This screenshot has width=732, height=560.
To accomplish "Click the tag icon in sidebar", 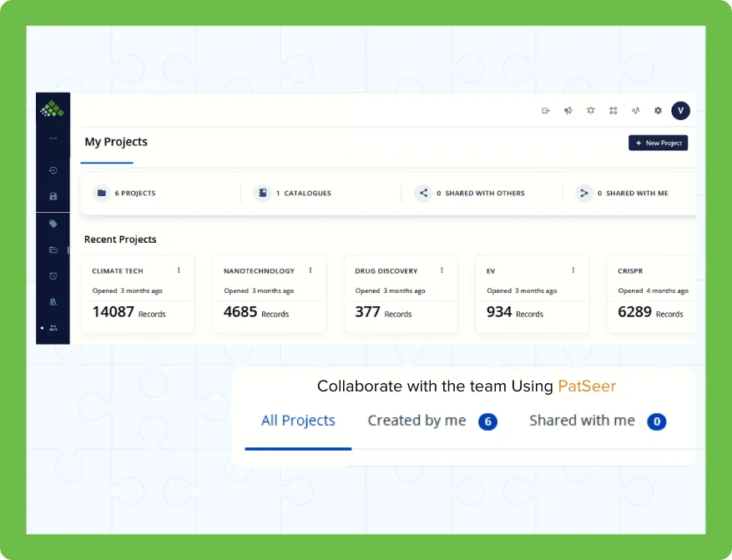I will coord(53,224).
